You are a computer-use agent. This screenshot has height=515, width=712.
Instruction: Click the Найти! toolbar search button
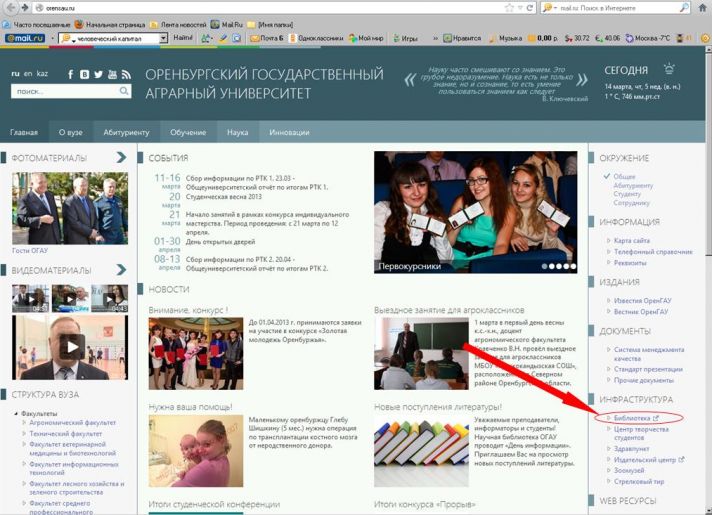(183, 38)
